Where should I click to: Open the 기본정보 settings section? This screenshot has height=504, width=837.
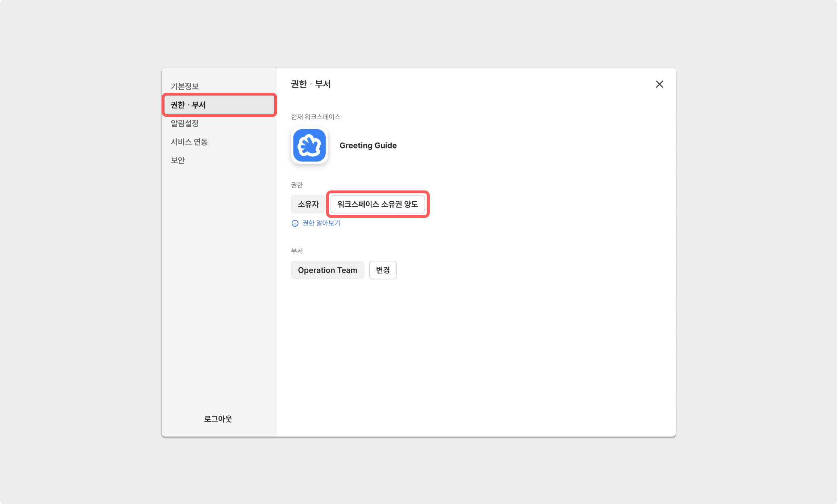(x=185, y=86)
